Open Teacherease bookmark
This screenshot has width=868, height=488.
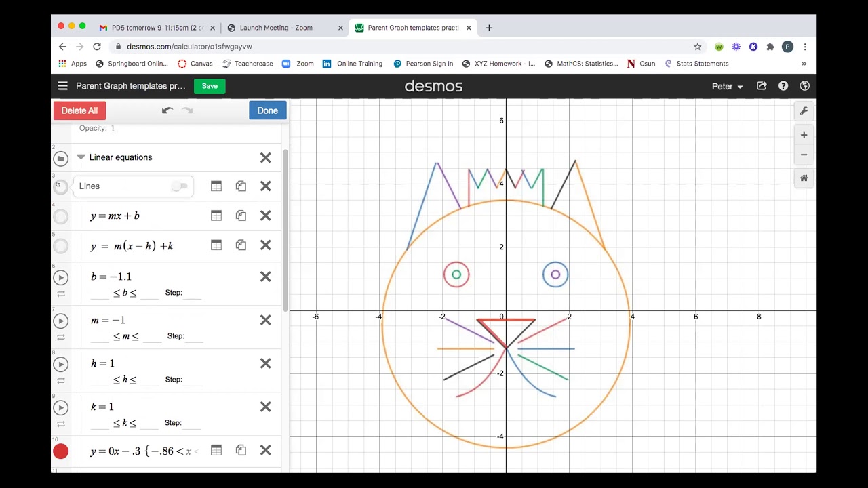click(x=248, y=64)
